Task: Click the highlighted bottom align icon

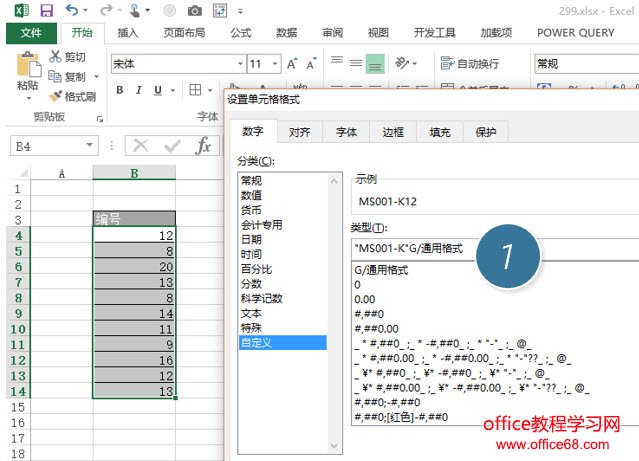Action: click(375, 64)
